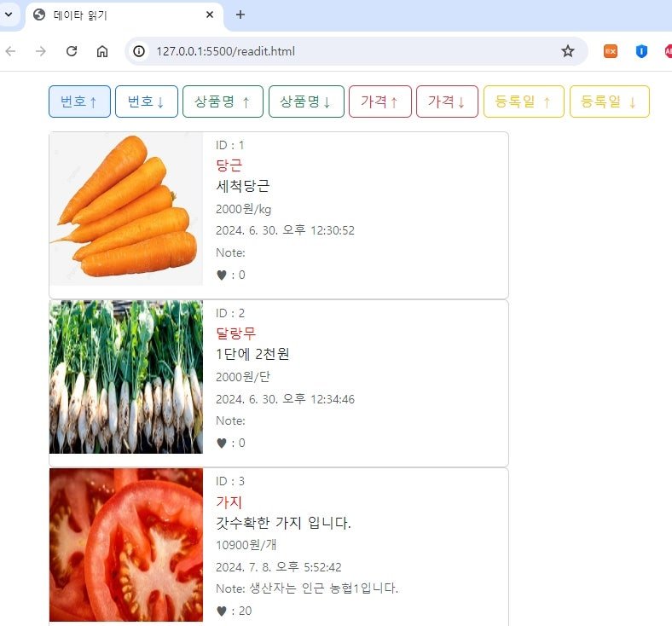
Task: Reload the page with refresh icon
Action: pyautogui.click(x=72, y=51)
